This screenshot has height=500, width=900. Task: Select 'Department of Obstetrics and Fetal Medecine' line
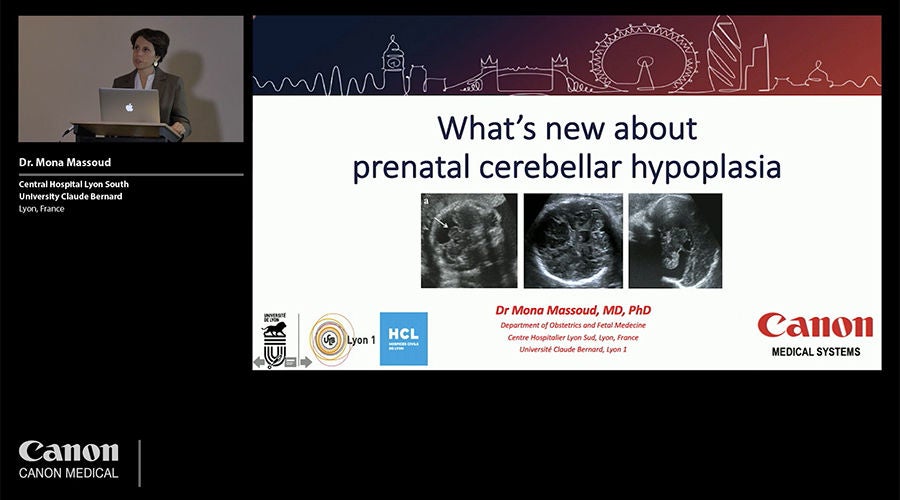click(x=573, y=325)
